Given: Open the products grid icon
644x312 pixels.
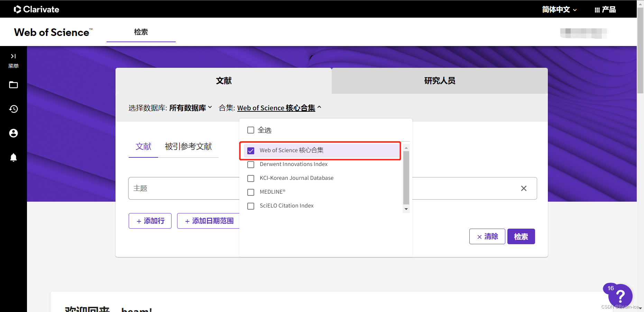Looking at the screenshot, I should pos(597,10).
